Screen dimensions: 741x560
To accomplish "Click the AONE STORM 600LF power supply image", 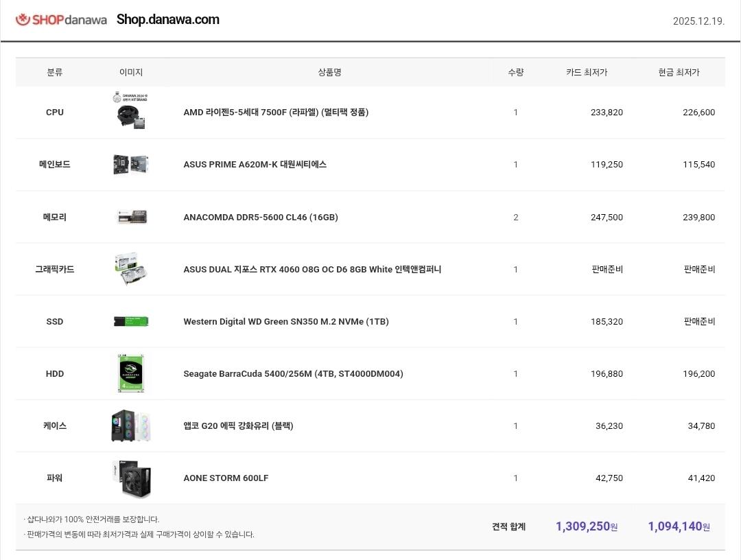I will coord(131,478).
